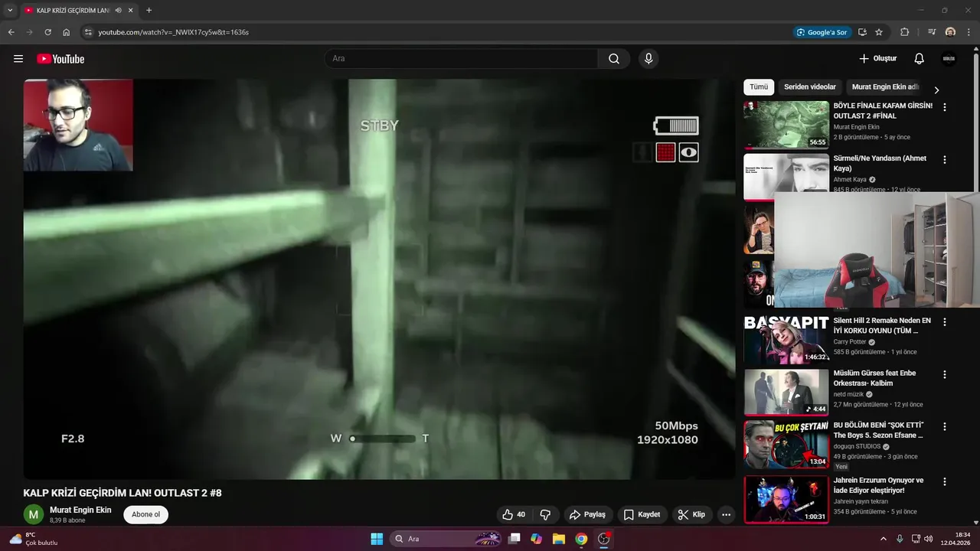Click the Outlast 2 video player

point(379,279)
